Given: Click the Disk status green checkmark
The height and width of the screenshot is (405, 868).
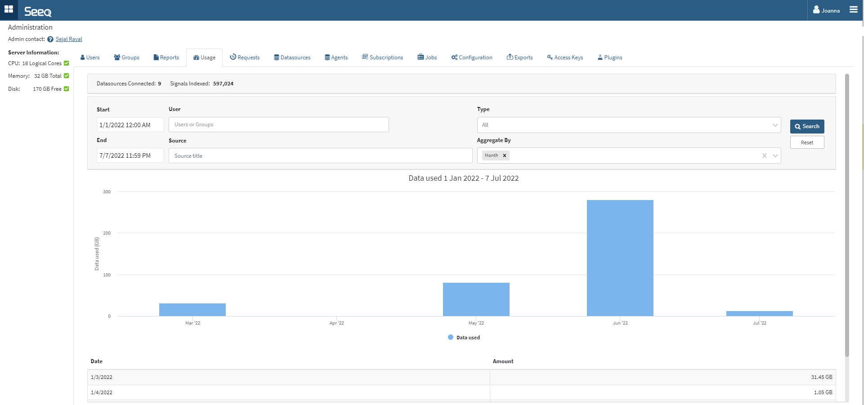Looking at the screenshot, I should tap(67, 89).
